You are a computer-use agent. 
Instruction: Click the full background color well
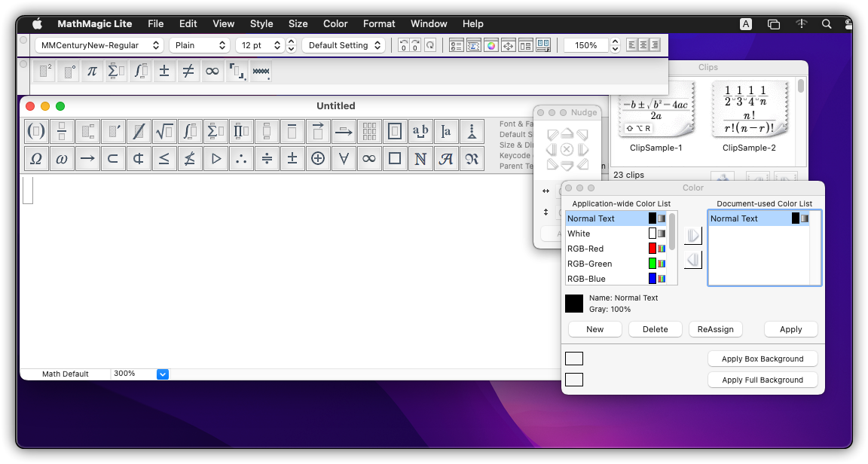click(x=574, y=380)
